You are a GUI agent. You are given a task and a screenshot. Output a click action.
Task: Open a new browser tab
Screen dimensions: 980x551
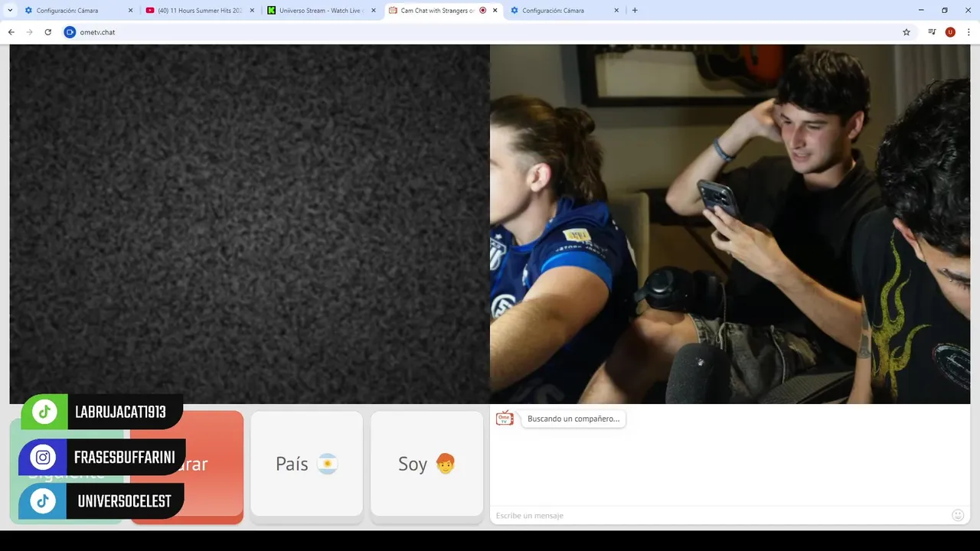tap(635, 11)
